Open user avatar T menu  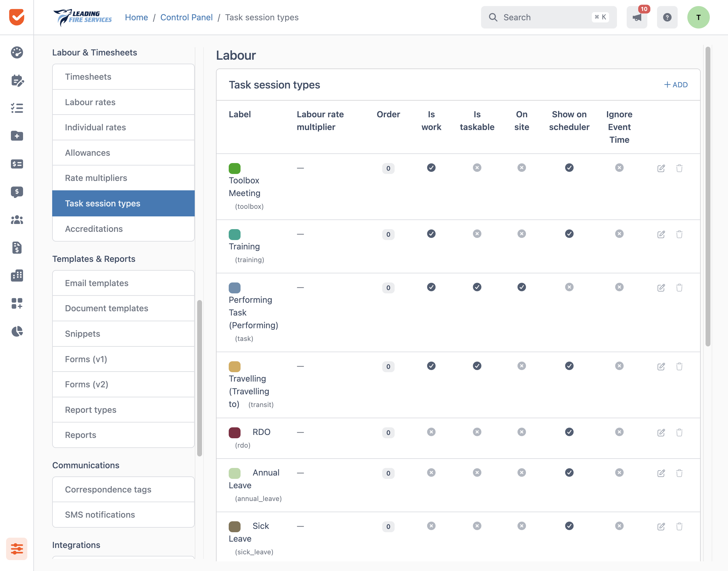pyautogui.click(x=698, y=17)
